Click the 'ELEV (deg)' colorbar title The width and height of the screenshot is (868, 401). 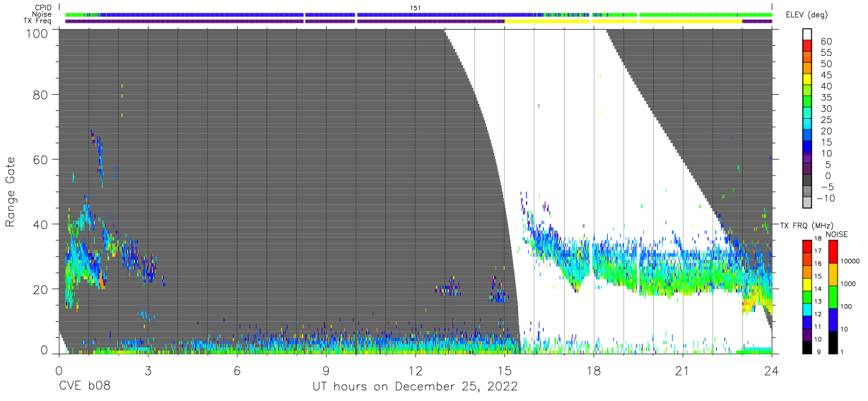(x=807, y=16)
